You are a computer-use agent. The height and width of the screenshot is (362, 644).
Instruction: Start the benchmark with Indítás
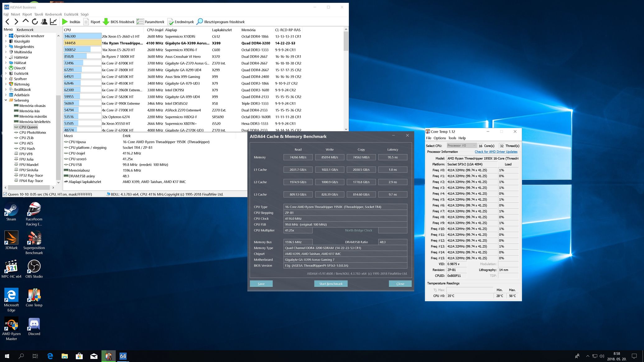(x=71, y=22)
